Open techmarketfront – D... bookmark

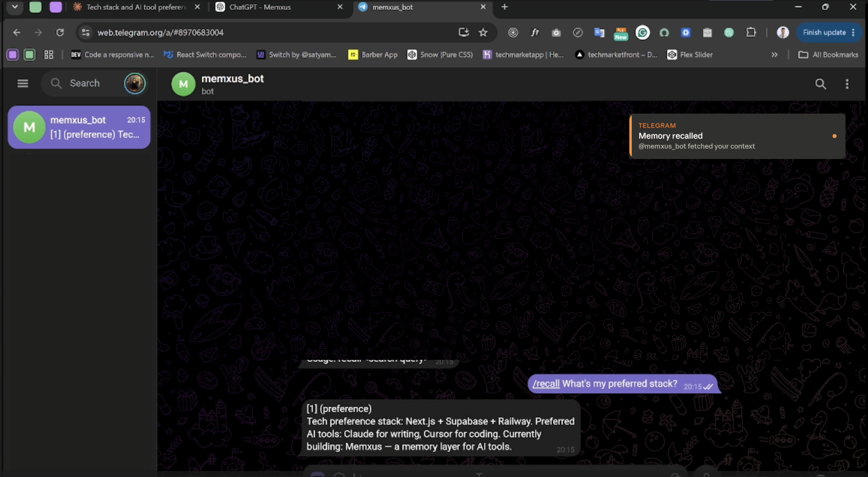[x=616, y=55]
